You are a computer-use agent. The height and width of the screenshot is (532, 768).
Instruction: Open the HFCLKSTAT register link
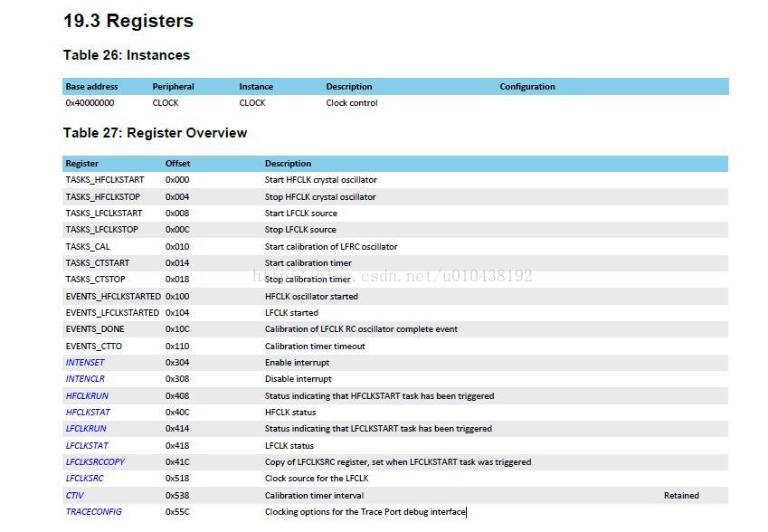pos(88,413)
